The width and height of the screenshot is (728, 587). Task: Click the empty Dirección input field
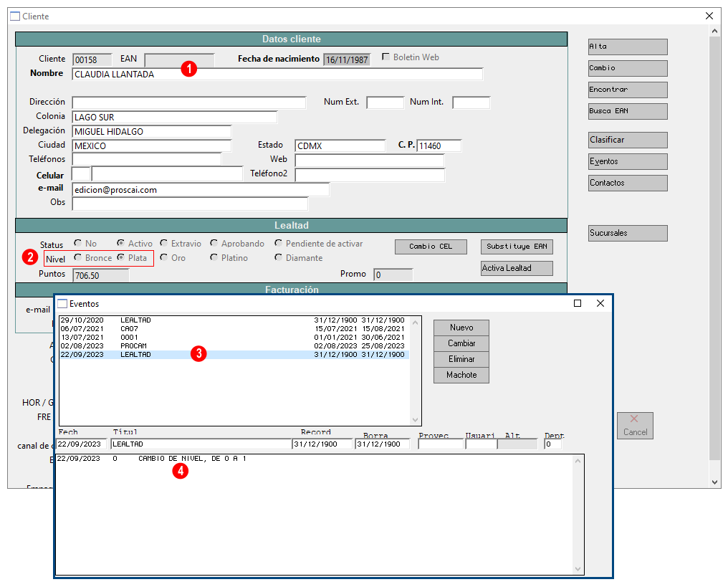pyautogui.click(x=189, y=102)
